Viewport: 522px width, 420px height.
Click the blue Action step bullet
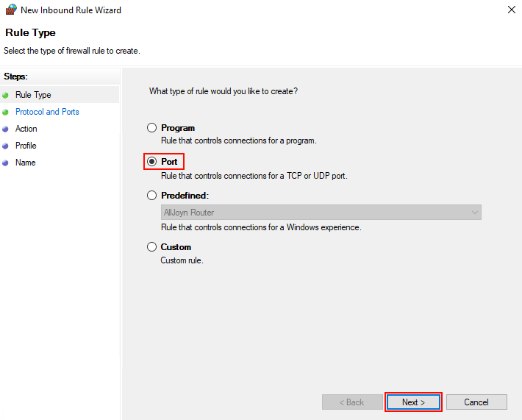click(x=6, y=129)
